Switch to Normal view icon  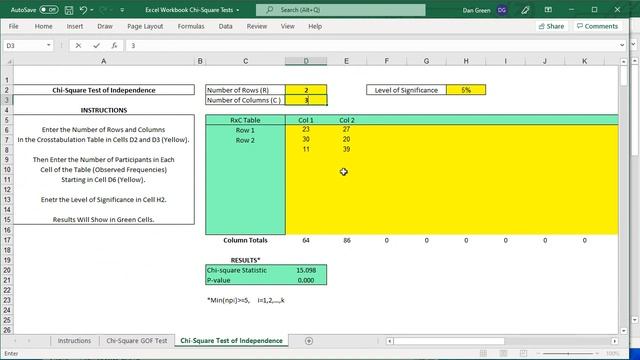click(483, 353)
